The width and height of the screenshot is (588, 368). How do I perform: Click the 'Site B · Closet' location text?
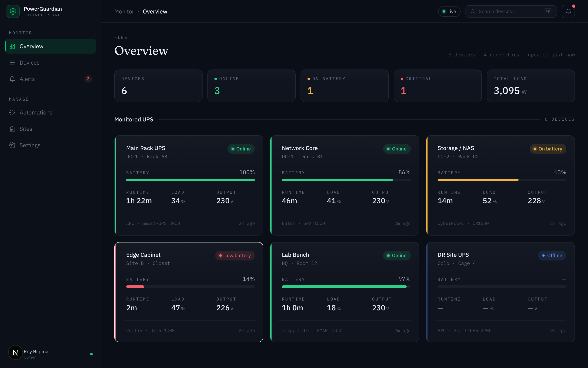[148, 263]
